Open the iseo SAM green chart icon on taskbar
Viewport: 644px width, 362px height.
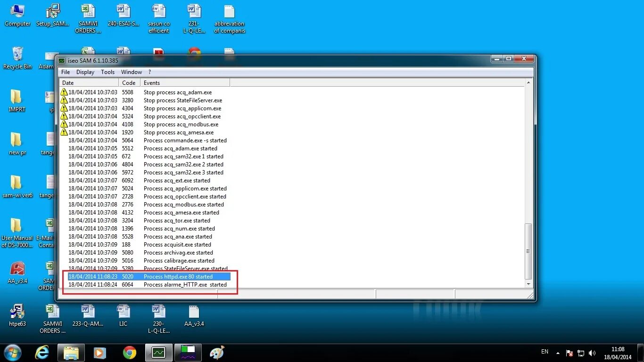click(158, 353)
